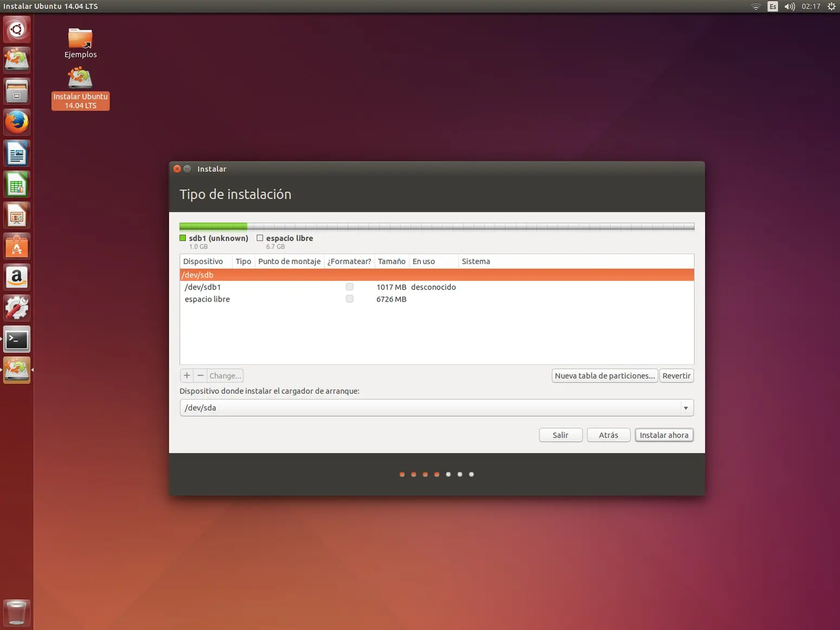840x630 pixels.
Task: Click the Revertir button
Action: [676, 376]
